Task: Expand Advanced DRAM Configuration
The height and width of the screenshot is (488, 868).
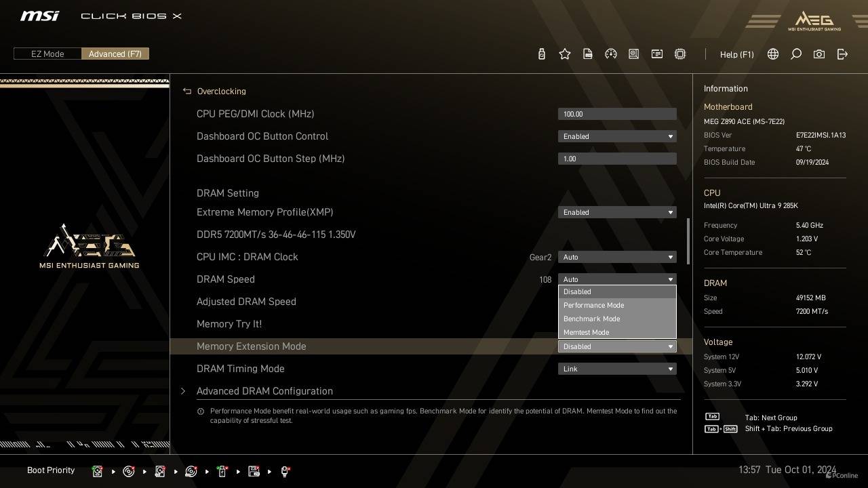Action: 264,391
